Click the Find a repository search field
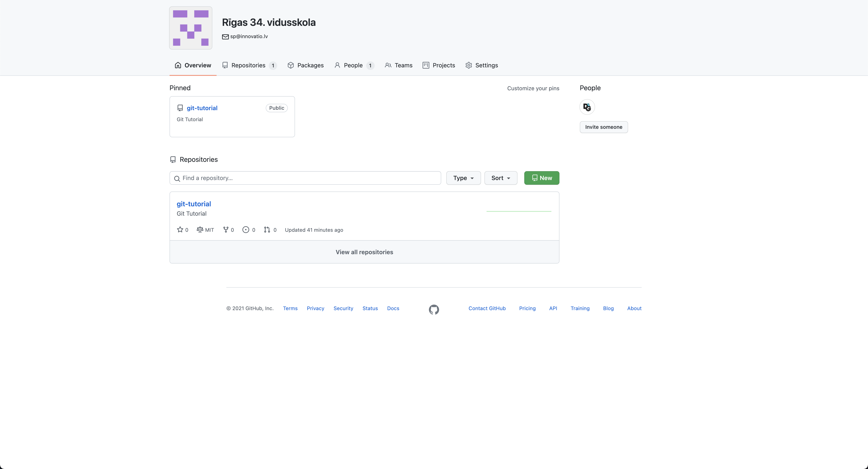This screenshot has width=868, height=469. (x=305, y=178)
